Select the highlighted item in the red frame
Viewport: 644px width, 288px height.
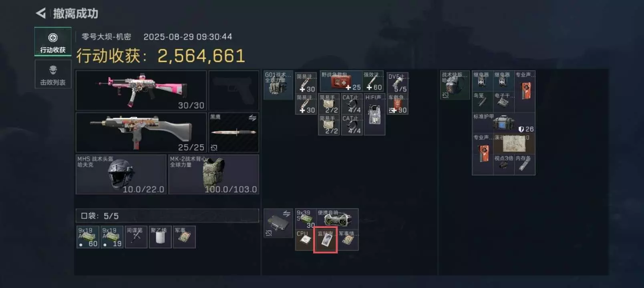[x=326, y=240]
